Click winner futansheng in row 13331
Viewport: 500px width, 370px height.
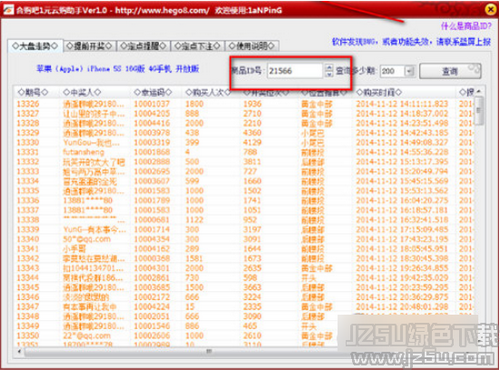tap(83, 152)
